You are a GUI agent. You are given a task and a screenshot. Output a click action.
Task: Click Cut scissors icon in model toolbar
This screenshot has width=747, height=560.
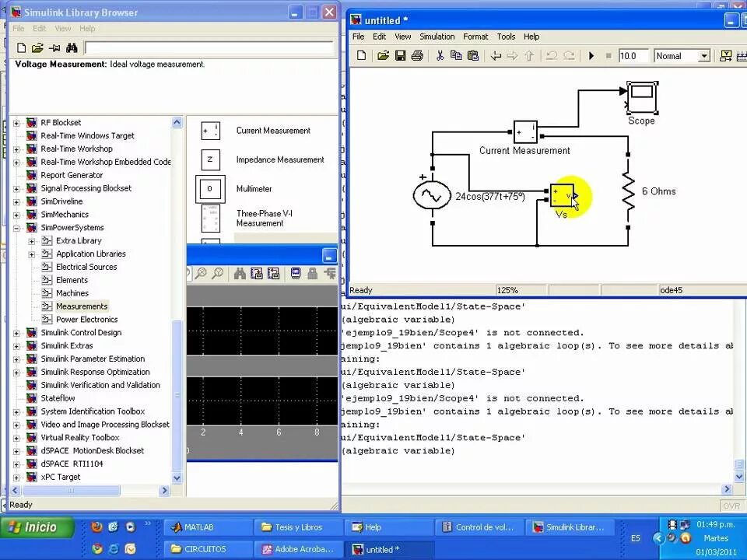coord(440,56)
